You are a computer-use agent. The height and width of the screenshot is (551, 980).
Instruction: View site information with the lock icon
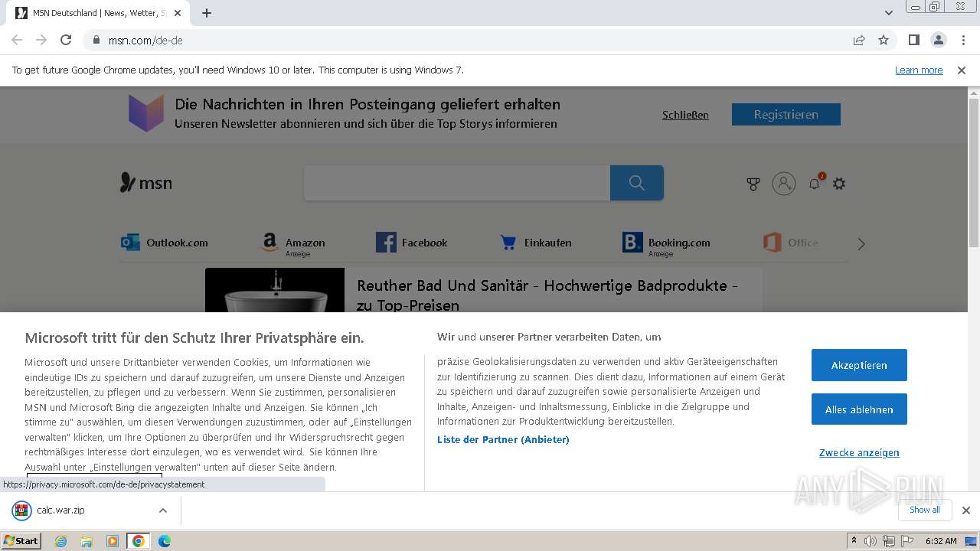pyautogui.click(x=96, y=40)
